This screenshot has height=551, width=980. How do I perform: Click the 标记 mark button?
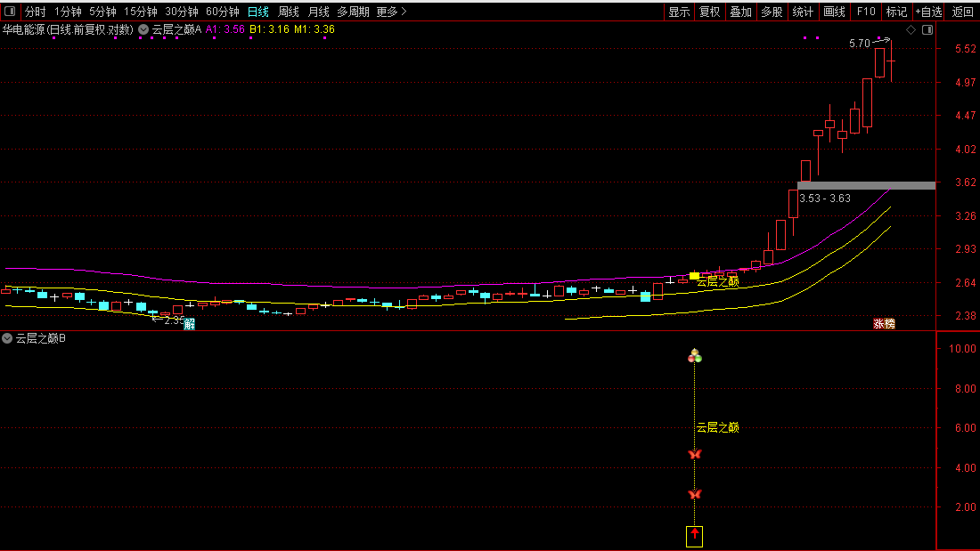tap(896, 12)
